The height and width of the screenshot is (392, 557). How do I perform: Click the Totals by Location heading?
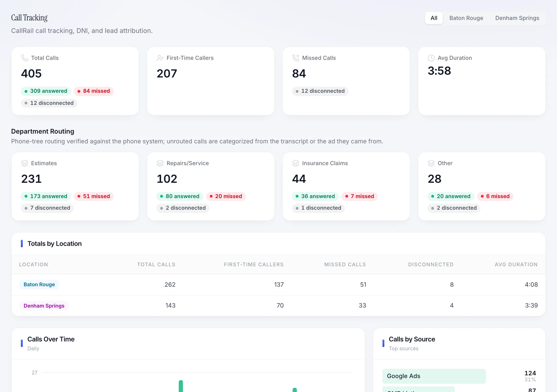tap(55, 244)
